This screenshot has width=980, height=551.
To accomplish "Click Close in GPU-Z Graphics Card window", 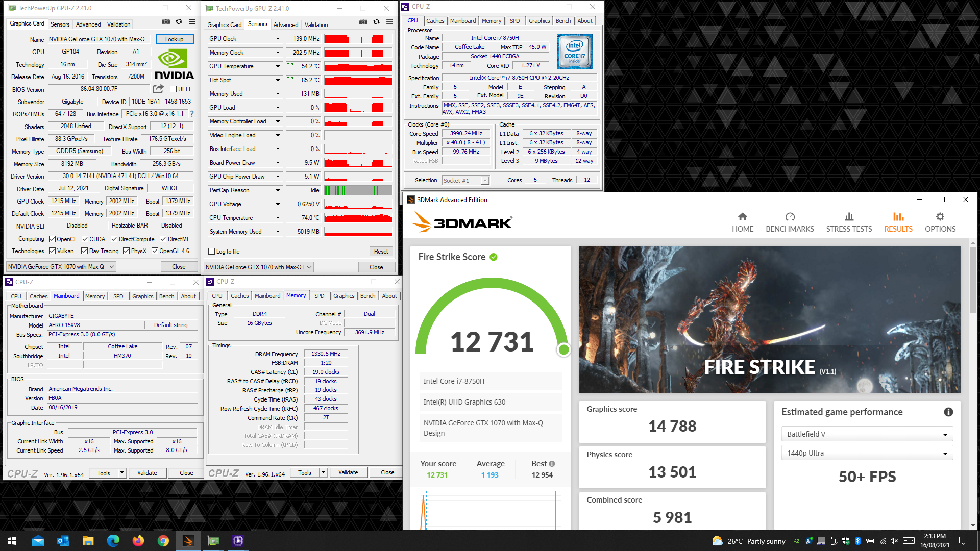I will click(179, 267).
